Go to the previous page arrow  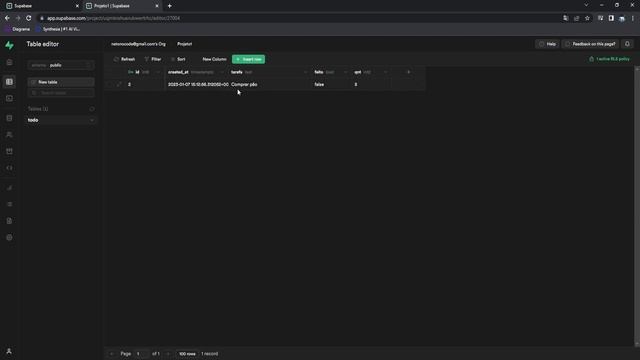111,354
